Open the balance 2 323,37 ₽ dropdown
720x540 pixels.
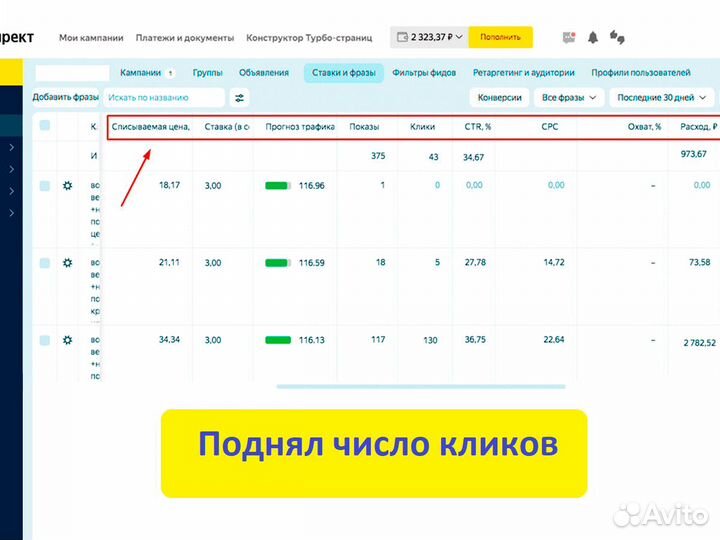430,37
